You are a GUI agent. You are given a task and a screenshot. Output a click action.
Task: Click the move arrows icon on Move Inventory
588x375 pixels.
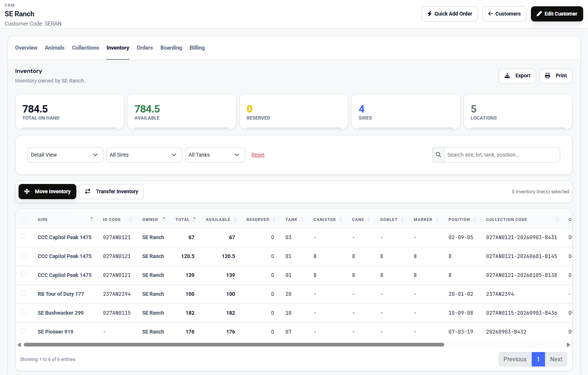pos(27,191)
